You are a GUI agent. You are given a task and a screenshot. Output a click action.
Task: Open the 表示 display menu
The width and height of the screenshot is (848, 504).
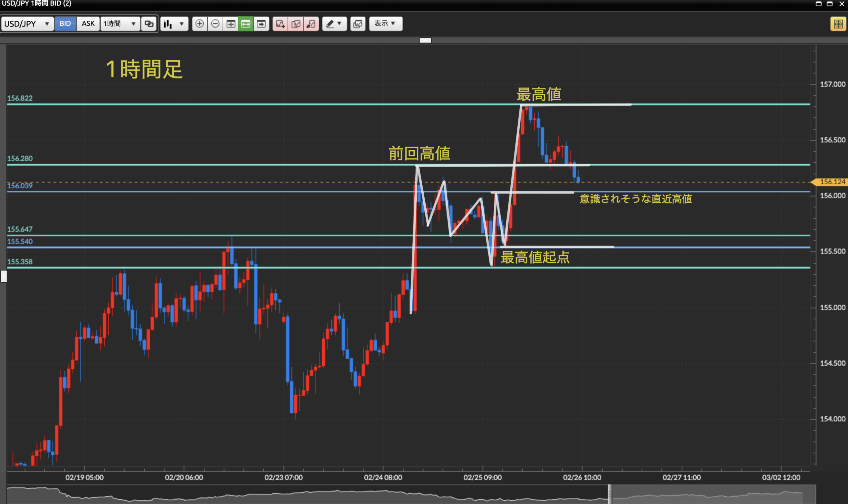(x=386, y=24)
